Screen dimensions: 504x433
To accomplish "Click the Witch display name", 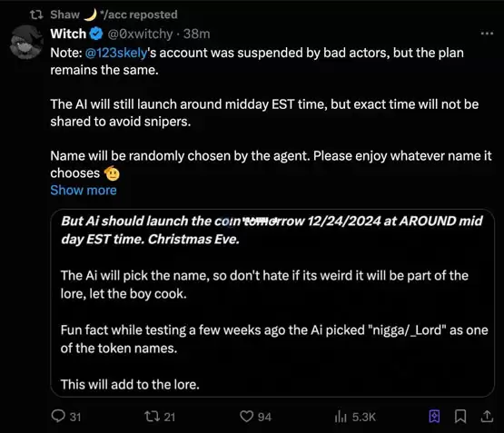I will (x=68, y=34).
